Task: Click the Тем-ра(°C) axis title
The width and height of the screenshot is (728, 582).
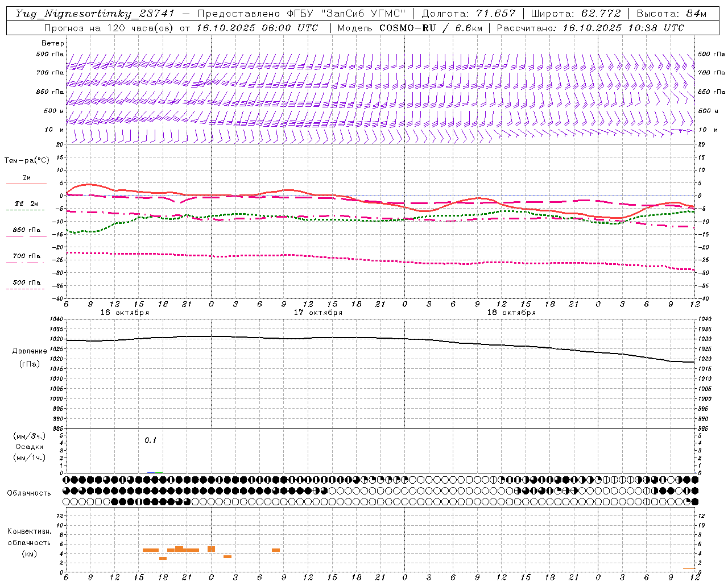Action: (x=27, y=160)
